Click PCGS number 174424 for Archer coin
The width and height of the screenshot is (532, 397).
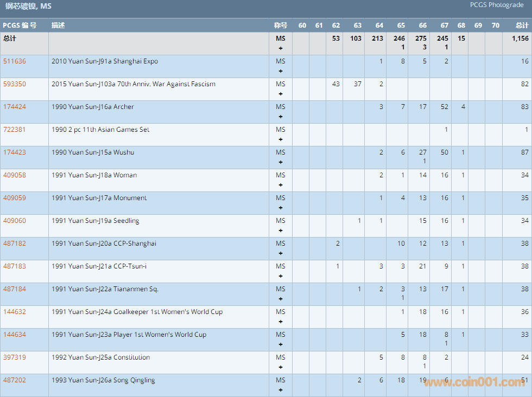15,107
